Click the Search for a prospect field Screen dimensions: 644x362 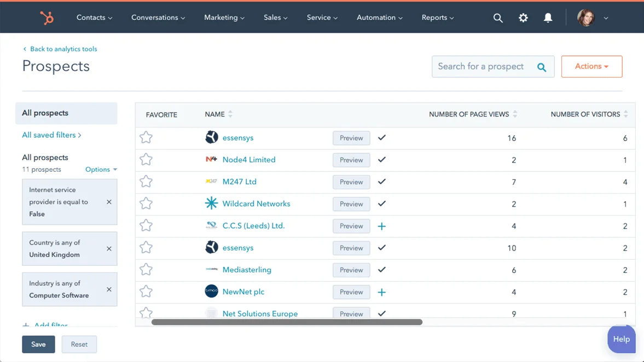481,67
